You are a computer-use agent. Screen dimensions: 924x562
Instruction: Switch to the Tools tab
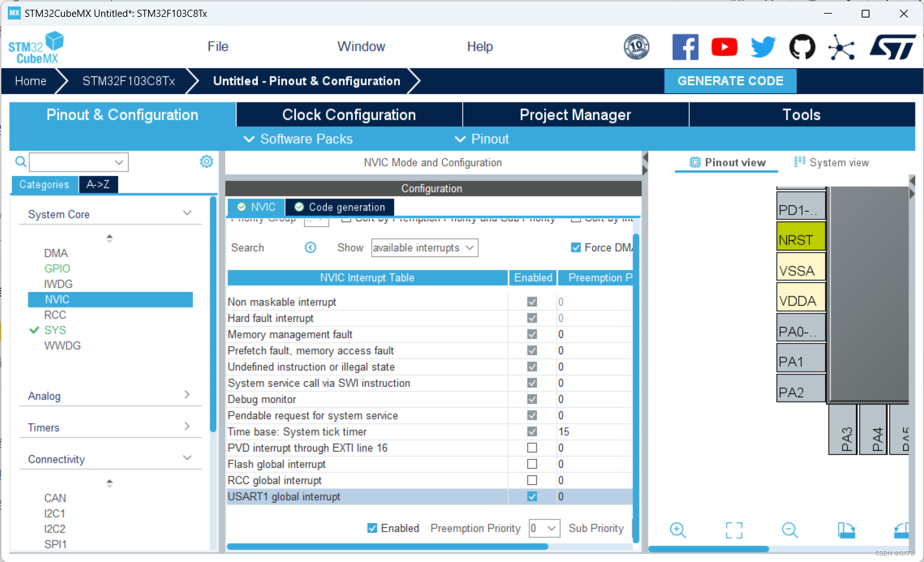(x=802, y=115)
